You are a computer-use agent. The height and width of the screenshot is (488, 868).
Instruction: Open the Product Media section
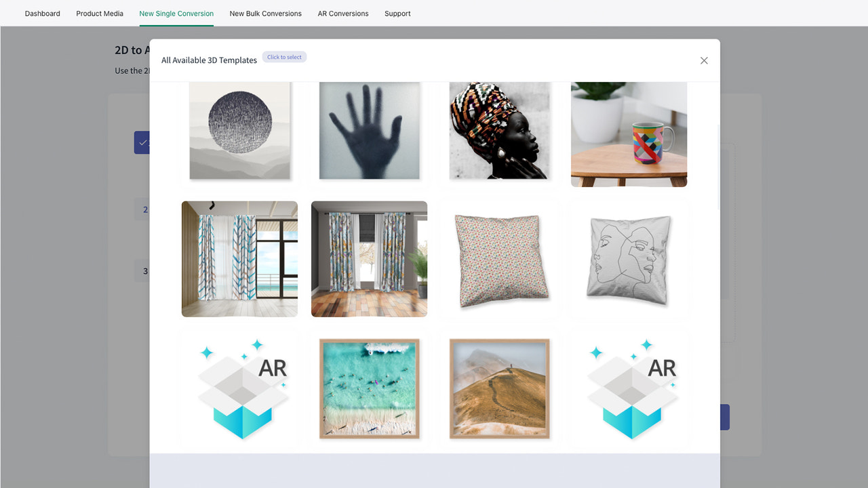coord(99,13)
